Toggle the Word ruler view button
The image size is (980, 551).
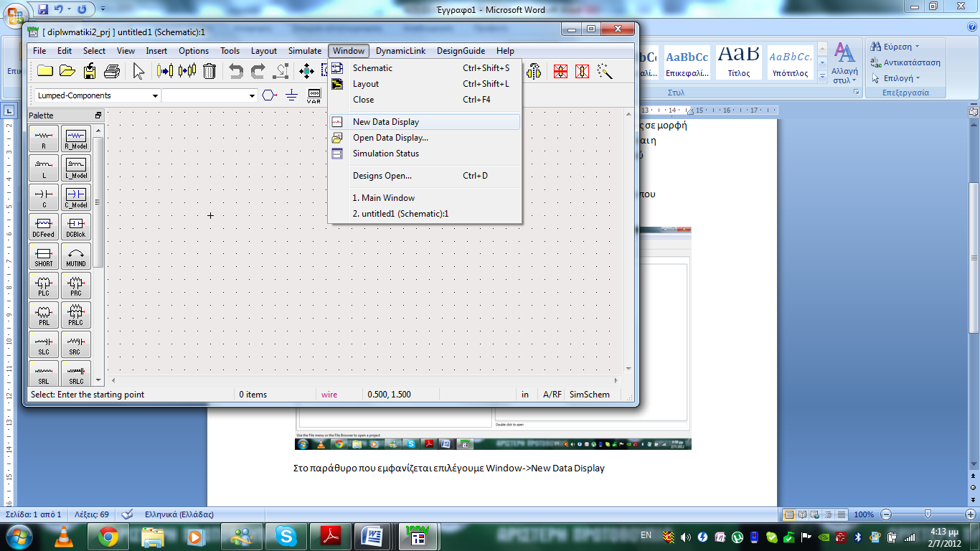pyautogui.click(x=973, y=111)
